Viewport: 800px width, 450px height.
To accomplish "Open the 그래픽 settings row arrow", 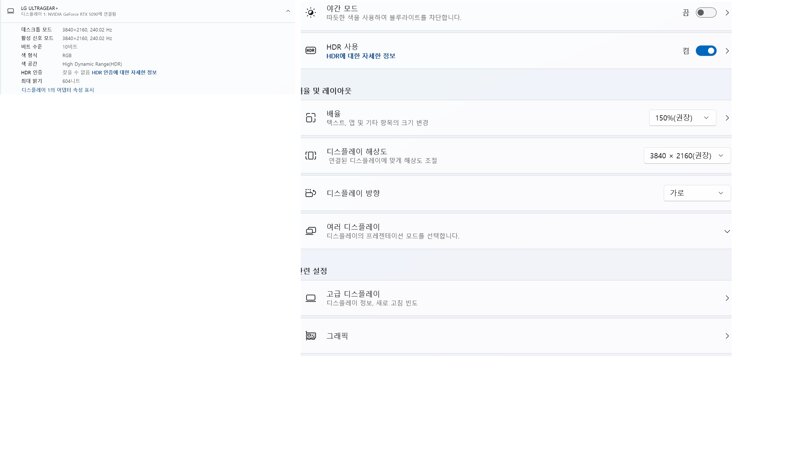I will coord(727,336).
